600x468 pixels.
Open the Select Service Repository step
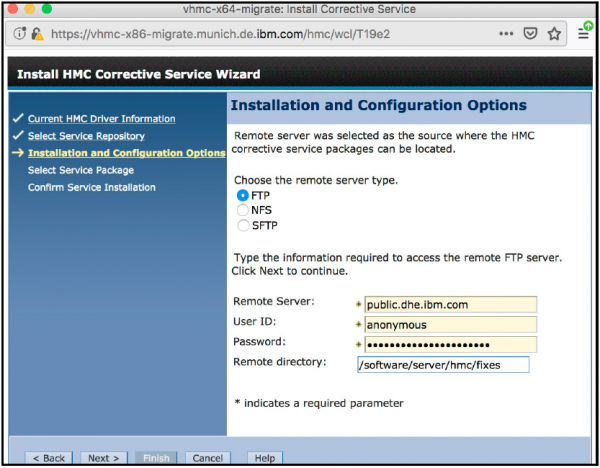coord(86,136)
